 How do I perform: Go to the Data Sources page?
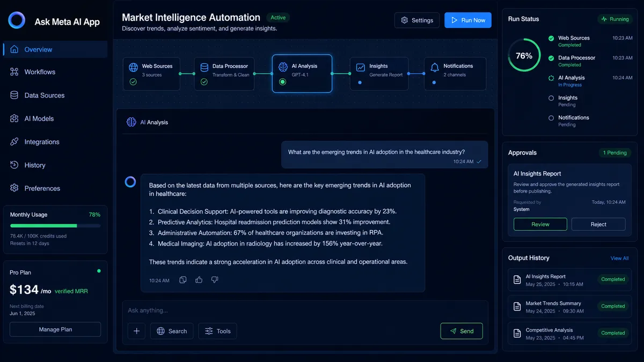coord(55,95)
